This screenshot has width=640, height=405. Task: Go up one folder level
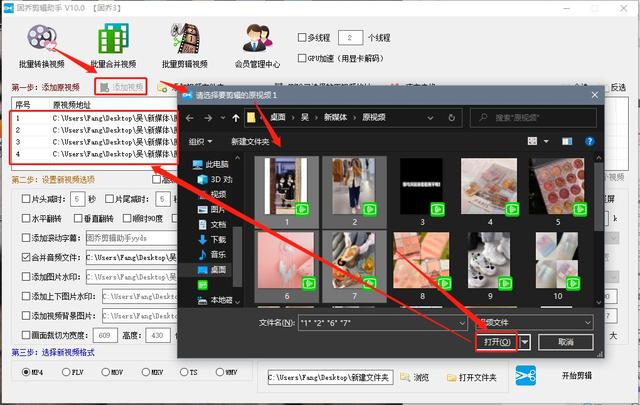[236, 118]
